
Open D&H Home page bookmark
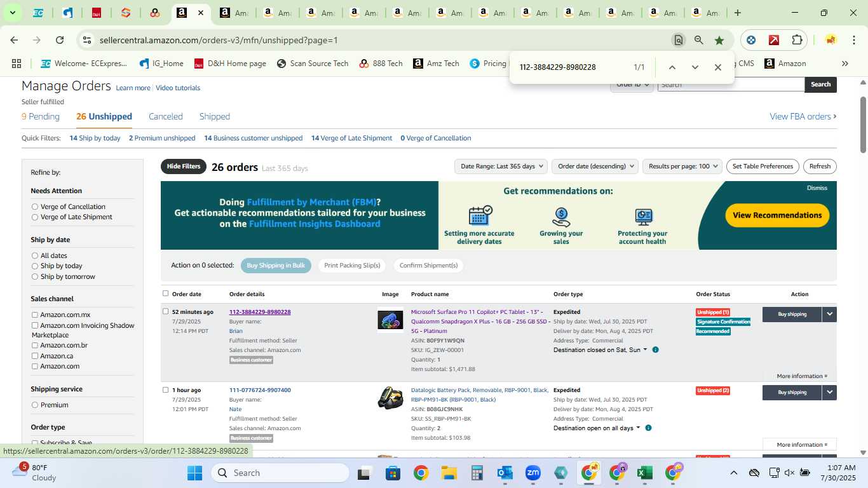coord(230,64)
